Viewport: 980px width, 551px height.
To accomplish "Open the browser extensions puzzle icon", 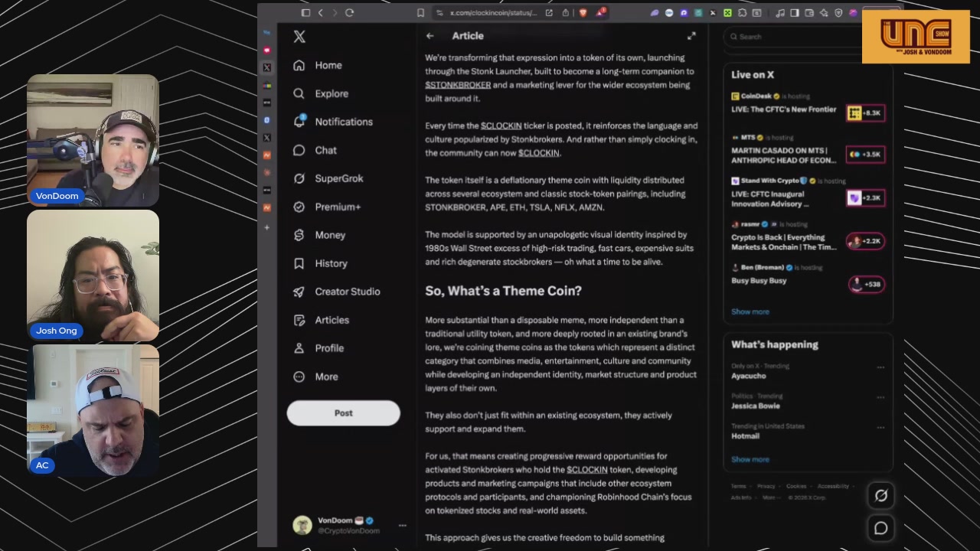I will coord(741,12).
